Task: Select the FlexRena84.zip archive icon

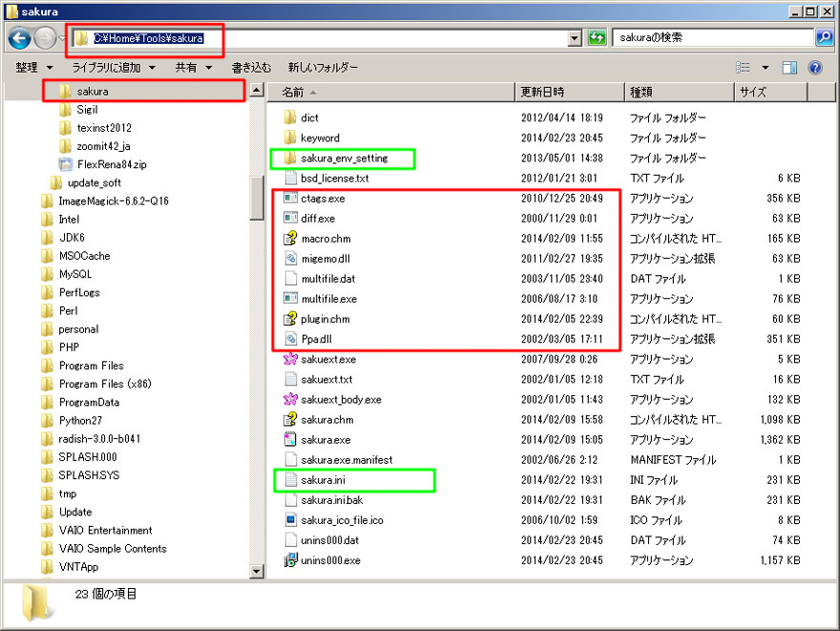Action: pyautogui.click(x=65, y=164)
